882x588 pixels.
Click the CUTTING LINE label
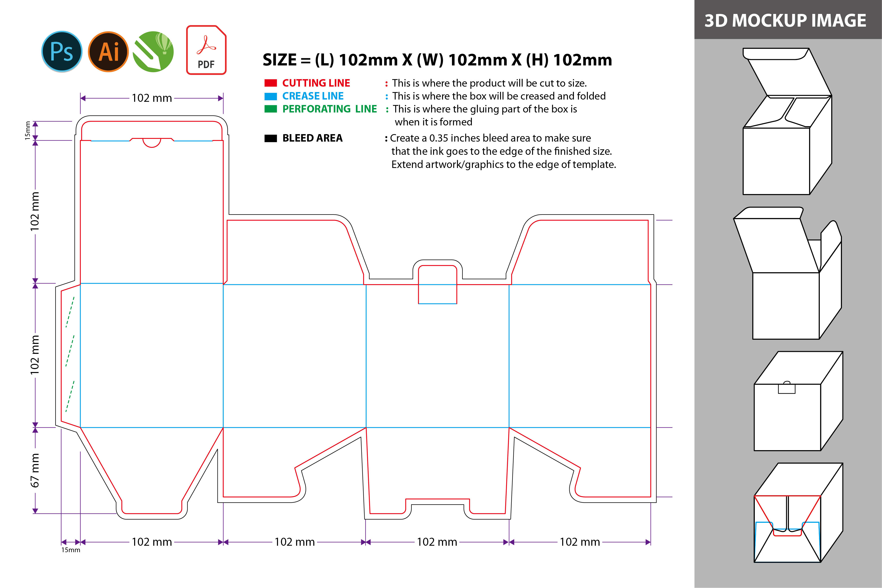316,83
